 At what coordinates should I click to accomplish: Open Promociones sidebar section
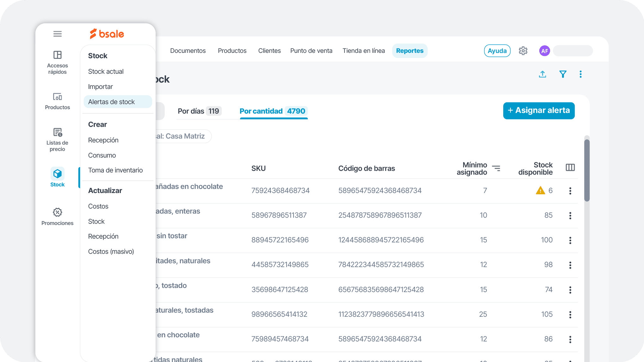tap(57, 216)
